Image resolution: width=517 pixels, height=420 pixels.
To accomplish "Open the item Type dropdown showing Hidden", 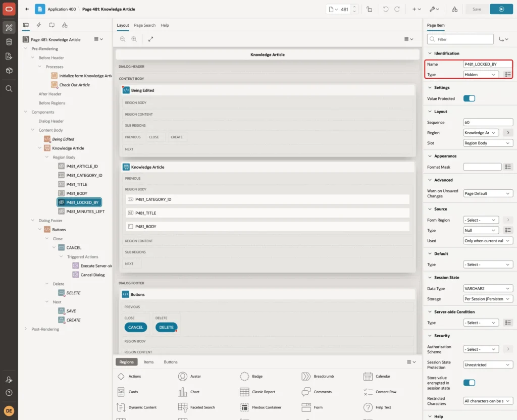I will pyautogui.click(x=481, y=75).
